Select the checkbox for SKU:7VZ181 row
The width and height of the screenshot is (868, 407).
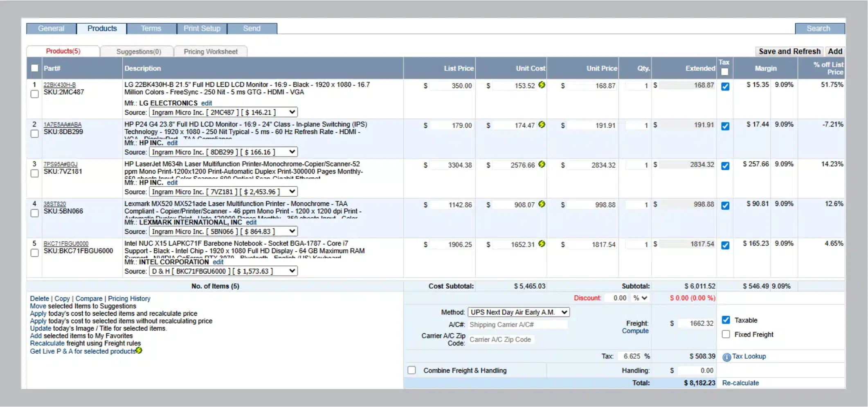tap(35, 173)
